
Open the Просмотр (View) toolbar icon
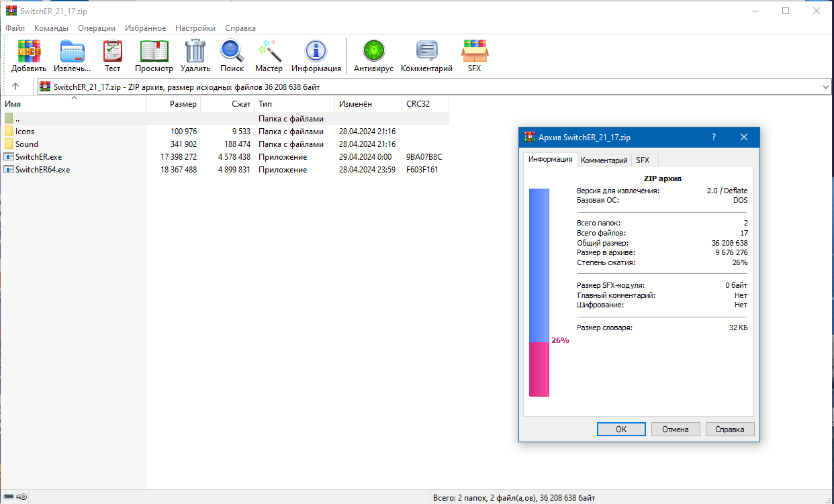(x=154, y=52)
